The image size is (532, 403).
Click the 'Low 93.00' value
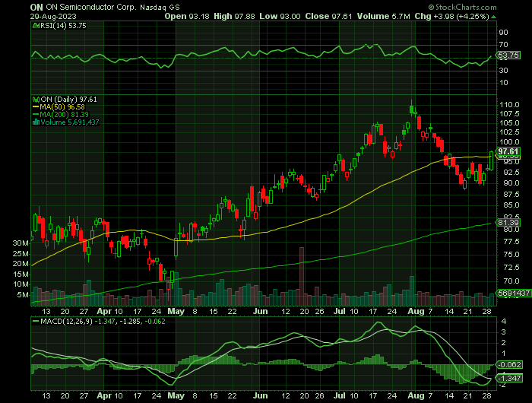point(280,16)
